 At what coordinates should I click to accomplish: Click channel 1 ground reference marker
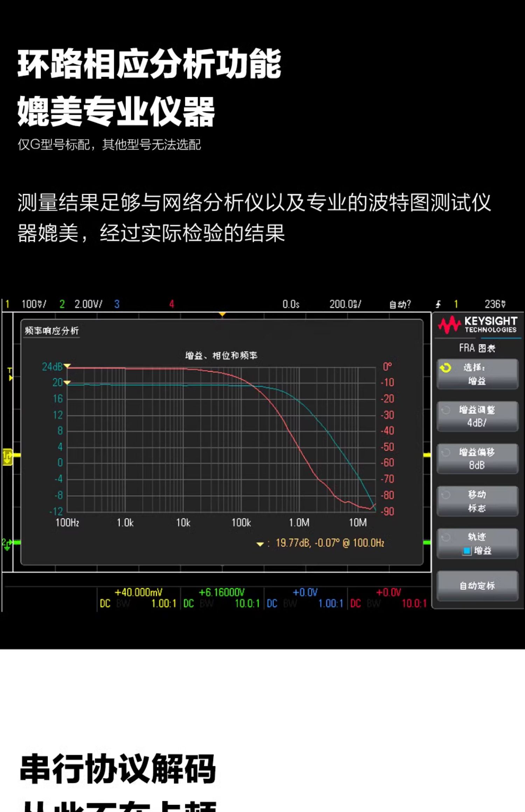[x=8, y=457]
